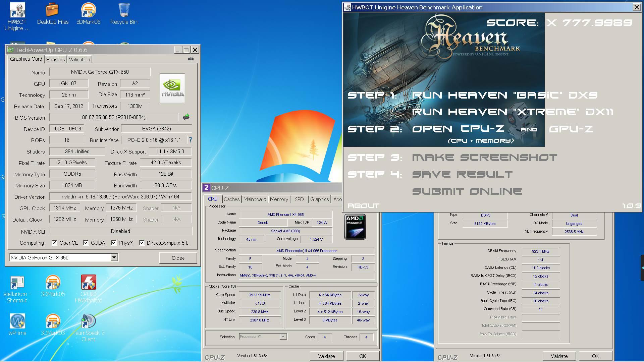The width and height of the screenshot is (644, 362).
Task: Launch the 3DMark05 desktop shortcut
Action: 53,286
